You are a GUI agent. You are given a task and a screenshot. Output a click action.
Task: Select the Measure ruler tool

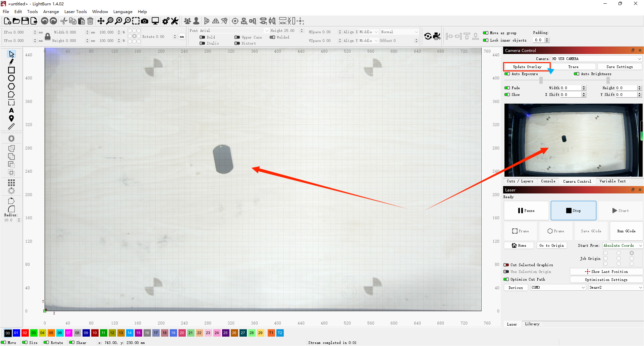coord(11,126)
